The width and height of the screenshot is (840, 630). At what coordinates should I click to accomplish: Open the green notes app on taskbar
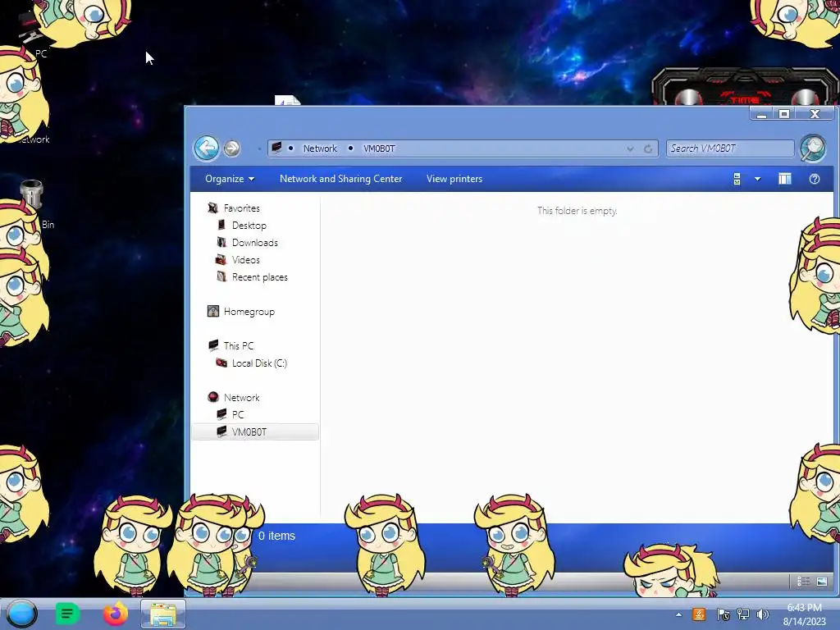point(67,614)
